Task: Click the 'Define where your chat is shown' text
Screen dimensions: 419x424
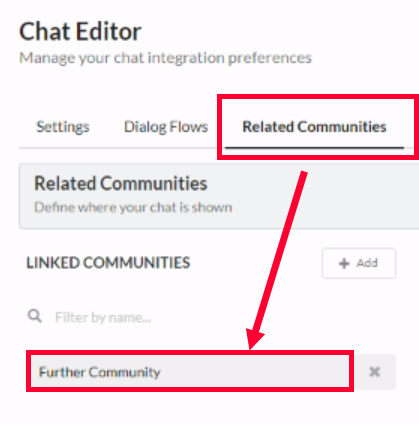Action: click(133, 207)
